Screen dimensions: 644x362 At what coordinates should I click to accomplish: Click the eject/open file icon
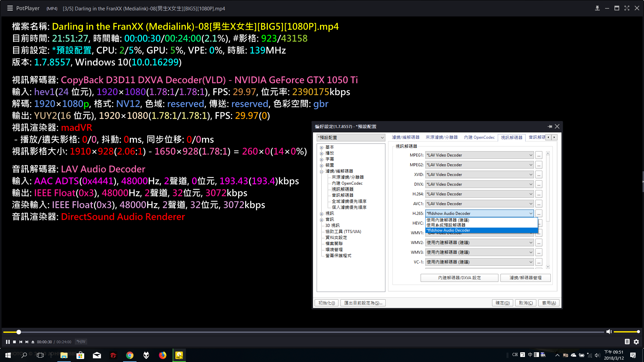(33, 342)
